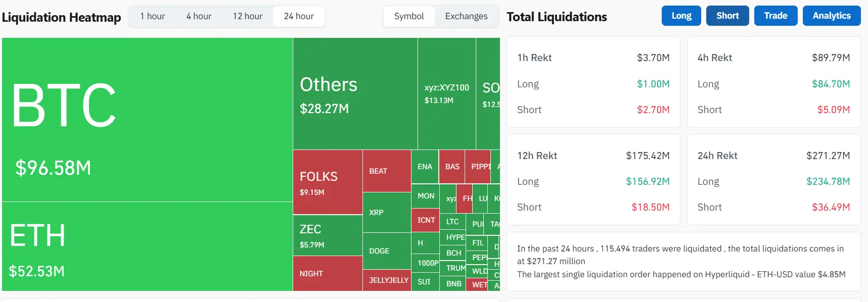Image resolution: width=868 pixels, height=302 pixels.
Task: Click the DOGE heatmap tile
Action: click(x=387, y=251)
